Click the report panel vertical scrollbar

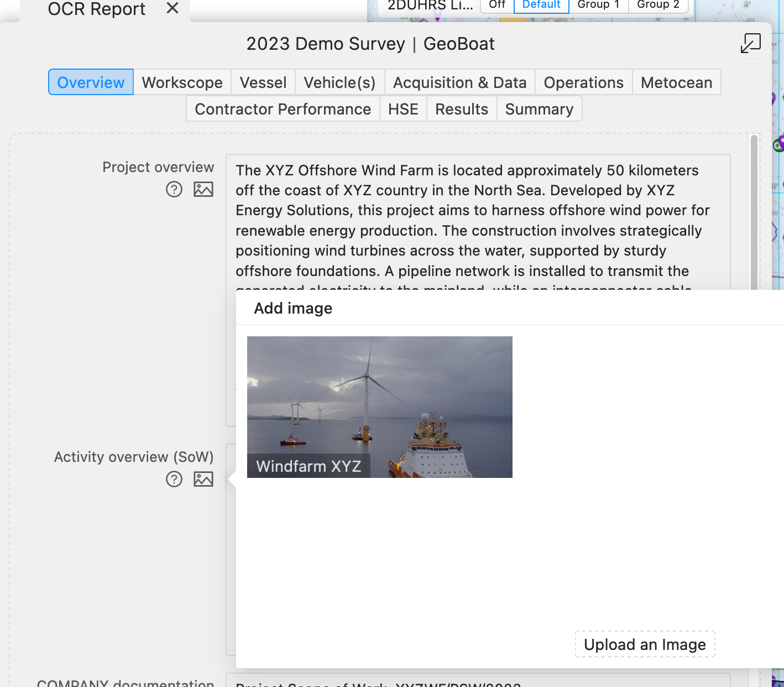754,212
